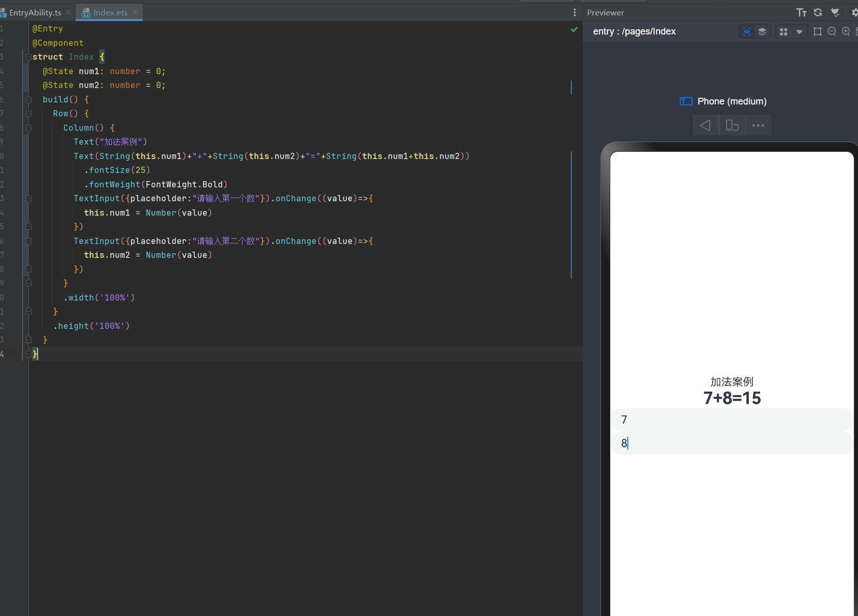Collapse the Row() block fold

point(29,114)
